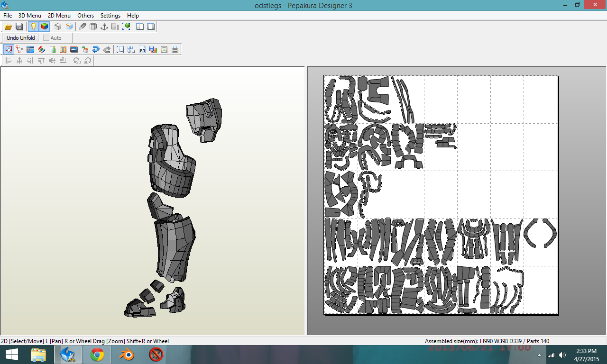This screenshot has width=607, height=364.
Task: Open Google Chrome from the taskbar
Action: coord(97,355)
